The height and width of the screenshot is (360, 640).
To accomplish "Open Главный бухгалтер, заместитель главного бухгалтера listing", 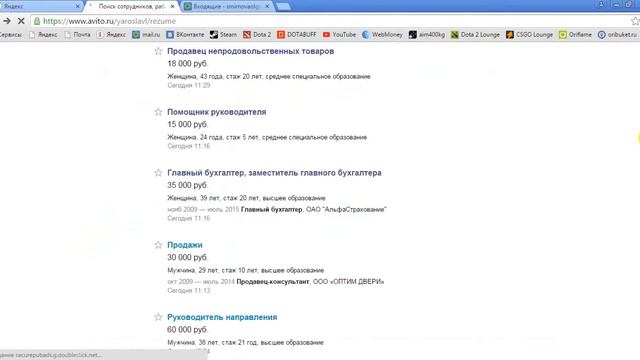I will point(274,173).
